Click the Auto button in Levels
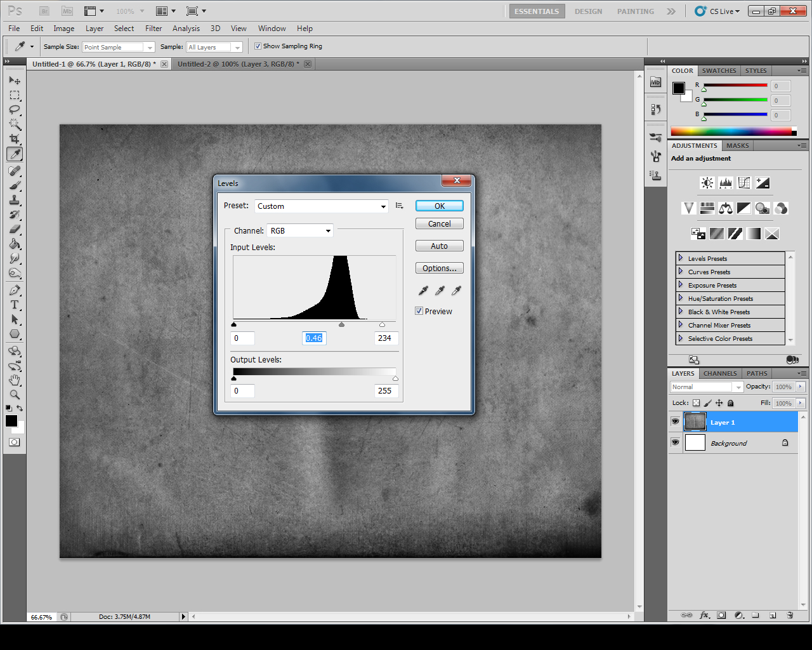 [x=439, y=246]
